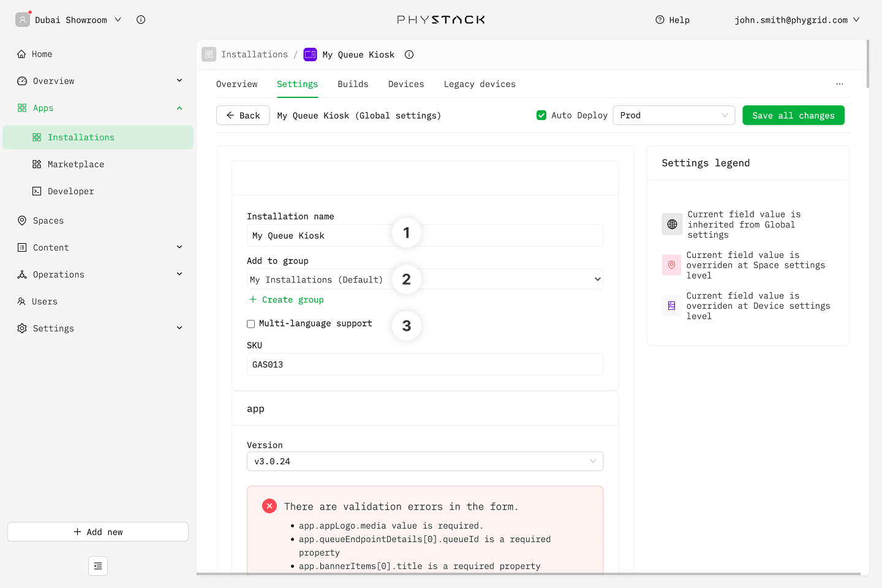Open Marketplace in the sidebar
This screenshot has height=588, width=882.
76,164
